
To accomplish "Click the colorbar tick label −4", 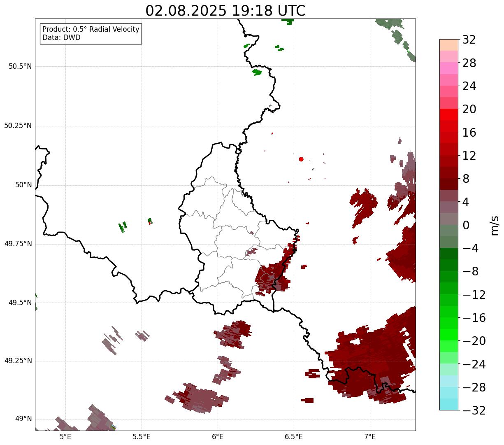I will (x=470, y=249).
